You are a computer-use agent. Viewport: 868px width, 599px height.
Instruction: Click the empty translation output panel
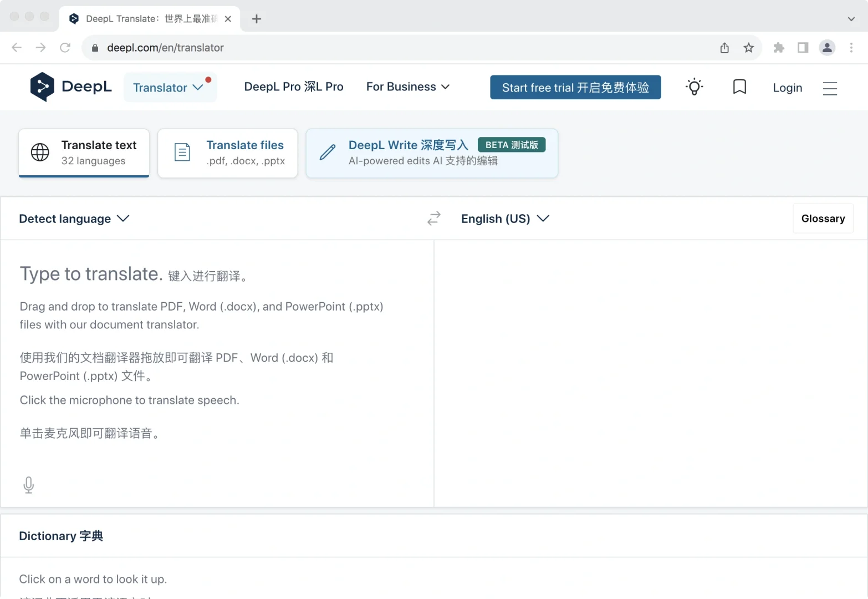[651, 373]
